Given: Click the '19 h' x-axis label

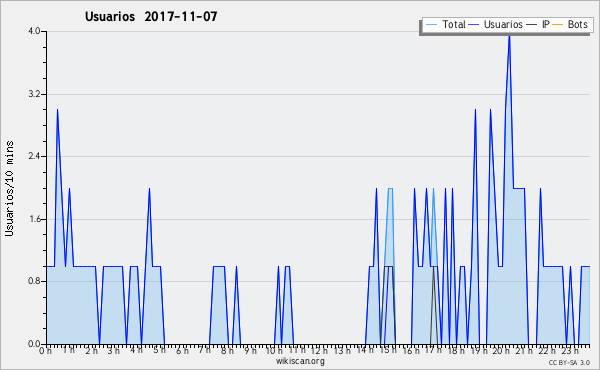Looking at the screenshot, I should (478, 350).
